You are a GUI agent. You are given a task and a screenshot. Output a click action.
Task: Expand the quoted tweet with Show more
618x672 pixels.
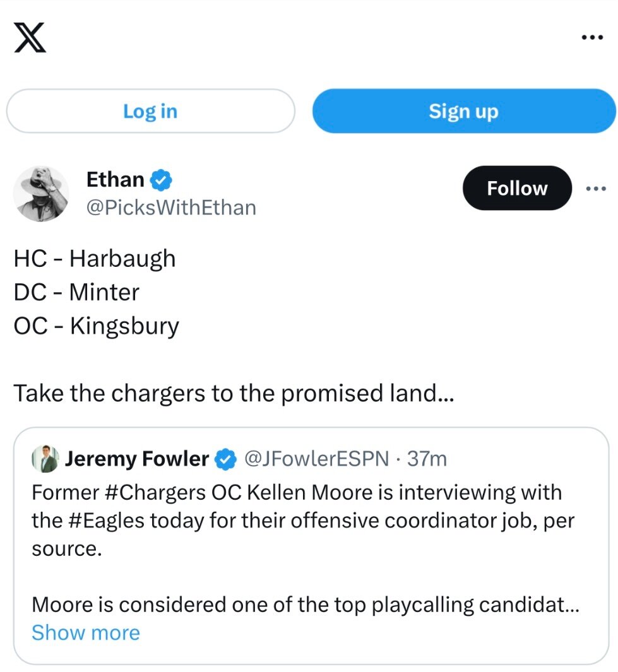click(86, 633)
